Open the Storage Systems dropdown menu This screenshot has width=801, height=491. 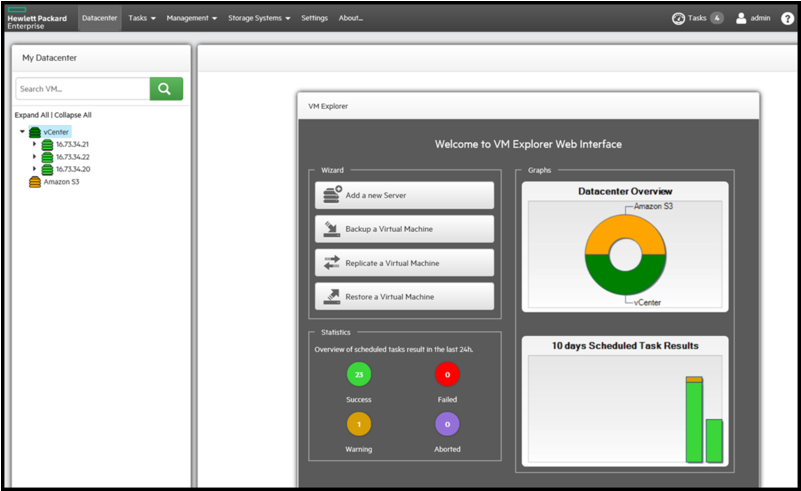tap(259, 18)
